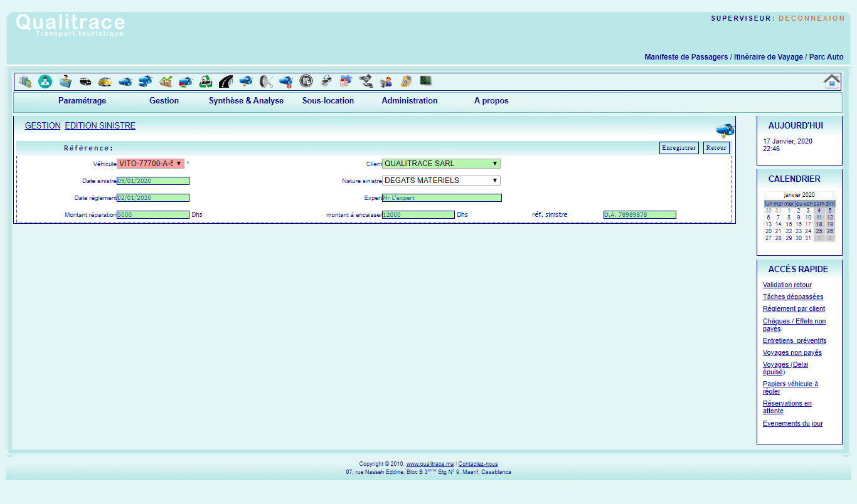Click the Retour button
The image size is (857, 504).
click(x=716, y=148)
